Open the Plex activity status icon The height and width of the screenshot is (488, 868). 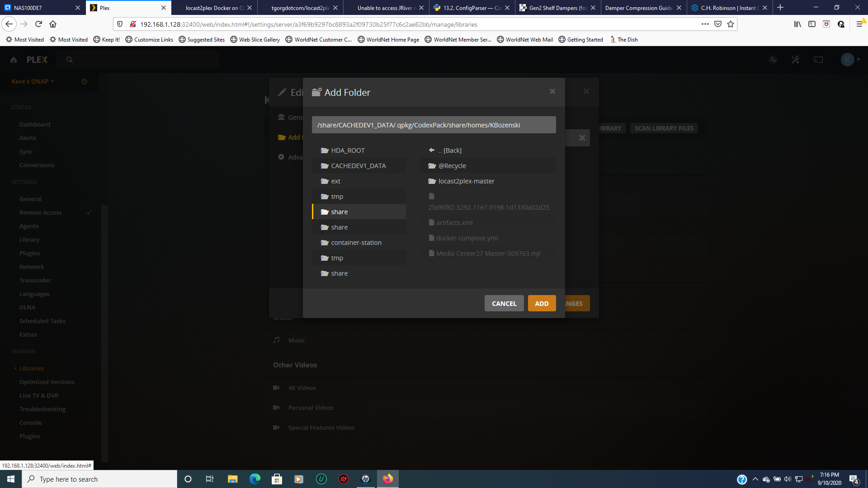773,59
